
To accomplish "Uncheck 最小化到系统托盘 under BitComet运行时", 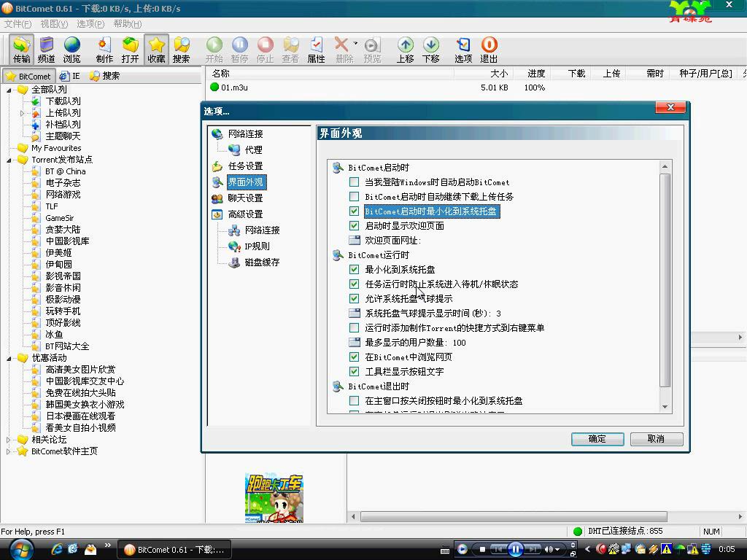I will pyautogui.click(x=354, y=269).
